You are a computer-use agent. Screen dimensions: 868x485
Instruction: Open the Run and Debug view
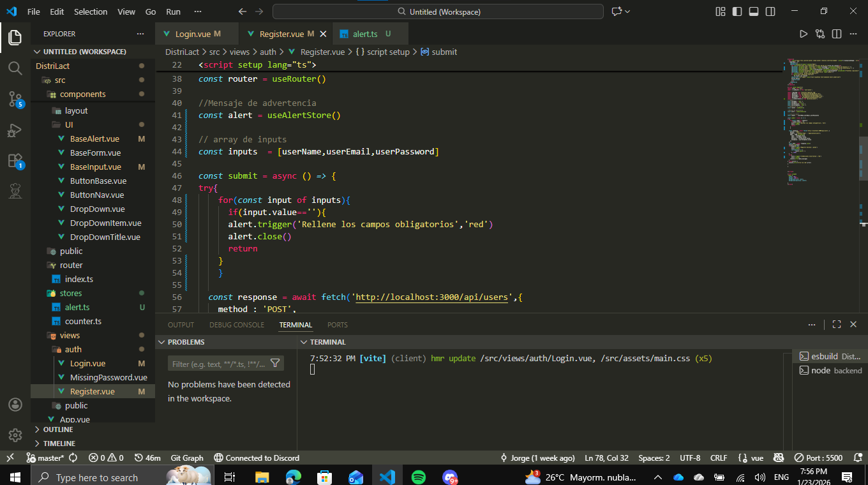click(15, 131)
